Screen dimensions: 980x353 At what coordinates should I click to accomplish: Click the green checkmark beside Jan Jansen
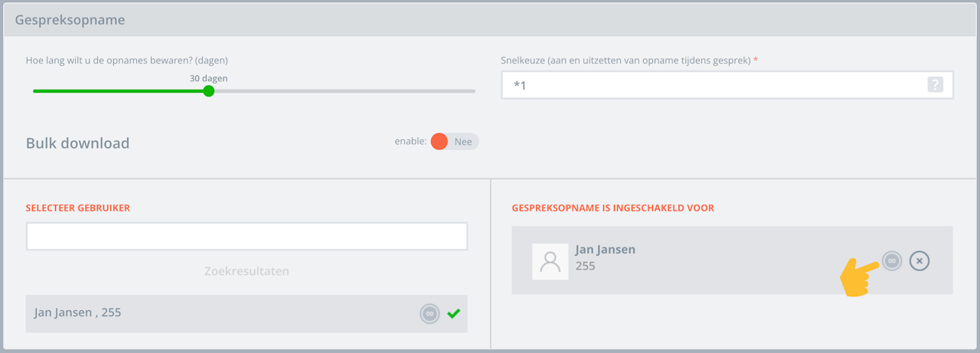(453, 313)
